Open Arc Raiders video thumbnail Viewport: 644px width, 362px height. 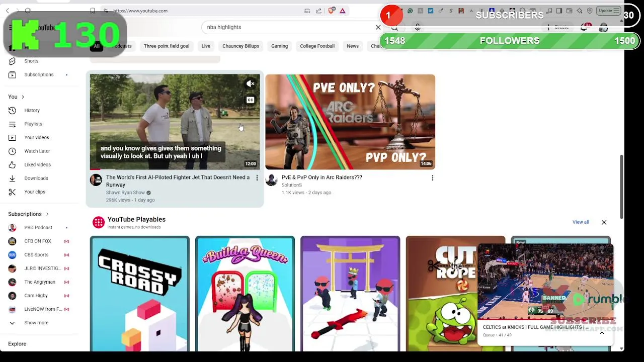[350, 122]
